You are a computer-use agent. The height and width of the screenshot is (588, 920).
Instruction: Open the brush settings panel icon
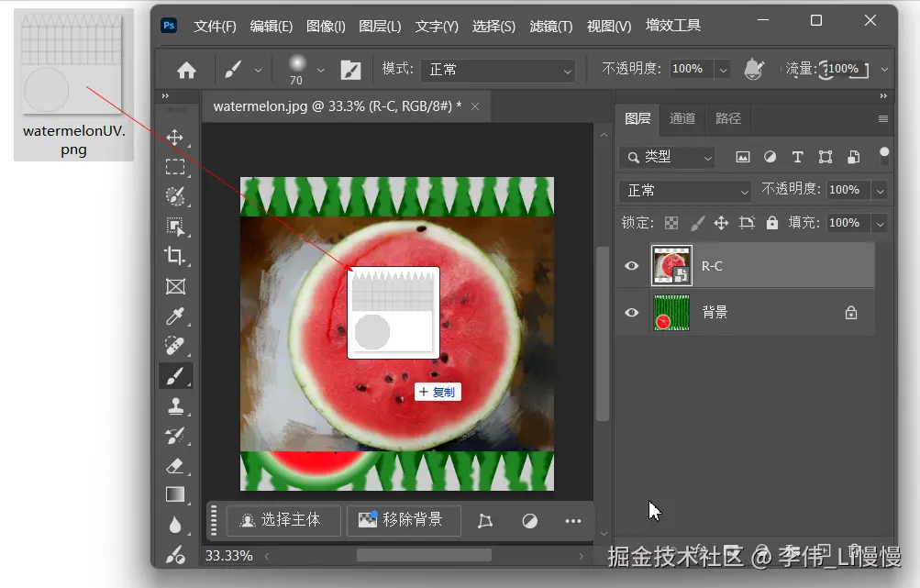pos(350,70)
